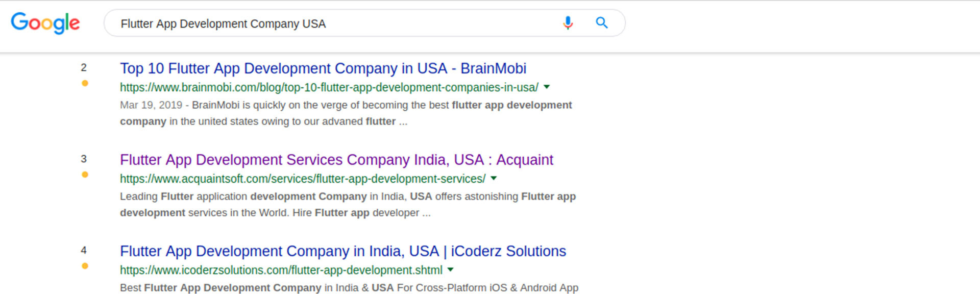Open the iCoderz Solutions result title
The width and height of the screenshot is (980, 294).
[x=343, y=251]
